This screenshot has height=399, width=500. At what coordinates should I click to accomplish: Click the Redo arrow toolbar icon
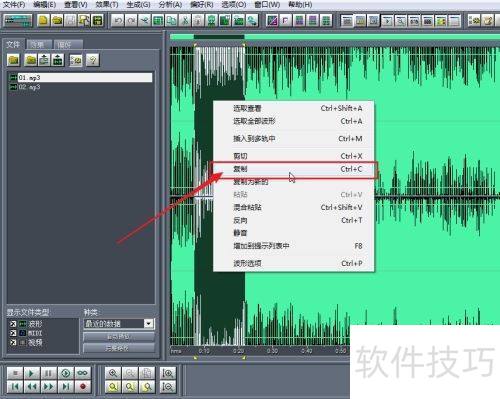pyautogui.click(x=131, y=21)
